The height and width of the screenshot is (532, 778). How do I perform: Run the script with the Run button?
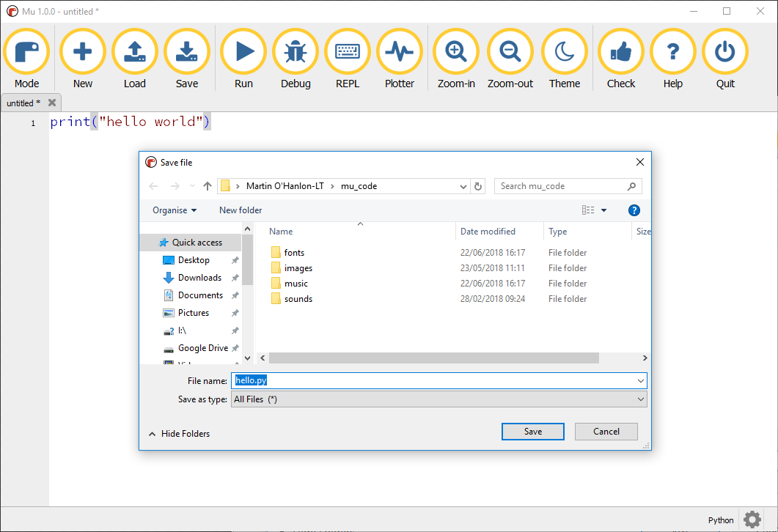(x=243, y=52)
